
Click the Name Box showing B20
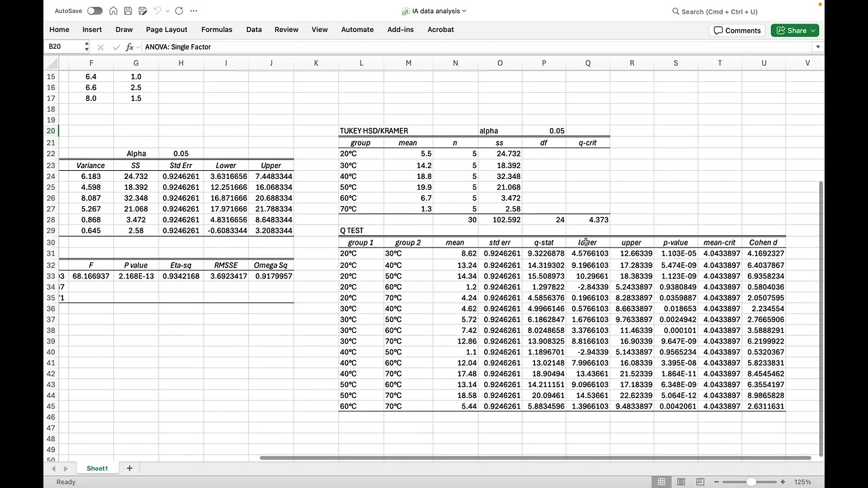(x=64, y=47)
